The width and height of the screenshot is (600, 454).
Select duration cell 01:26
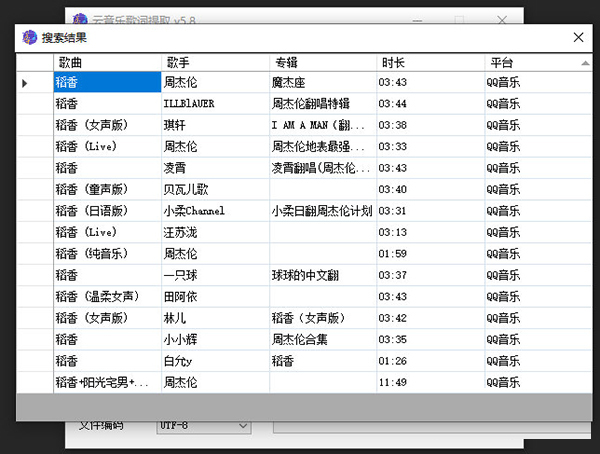click(430, 361)
